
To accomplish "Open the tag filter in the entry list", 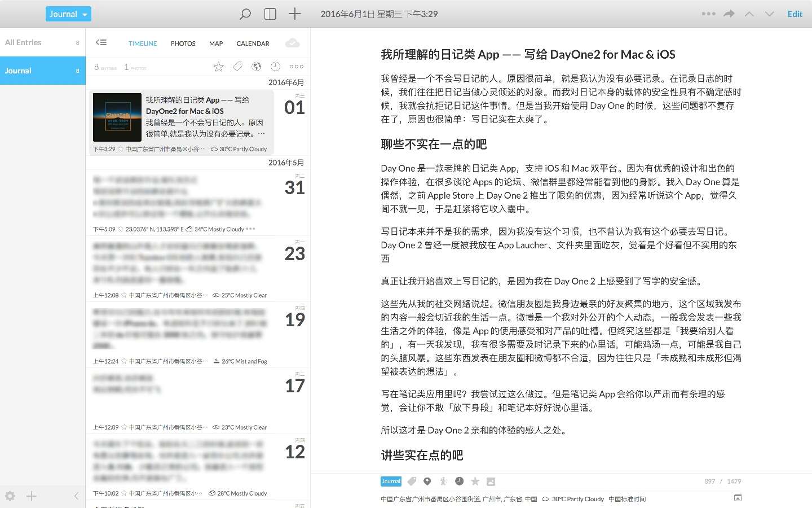I will (237, 66).
